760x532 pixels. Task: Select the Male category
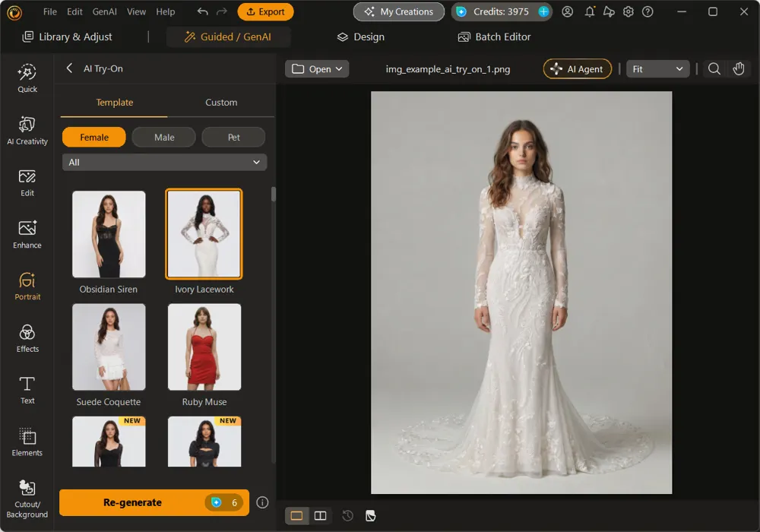164,137
